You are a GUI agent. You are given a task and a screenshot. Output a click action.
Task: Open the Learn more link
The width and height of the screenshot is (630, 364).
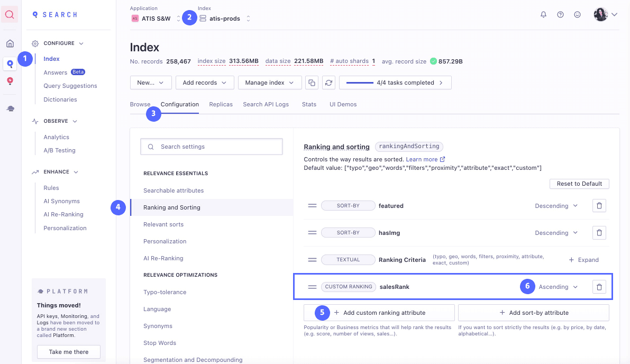[422, 159]
